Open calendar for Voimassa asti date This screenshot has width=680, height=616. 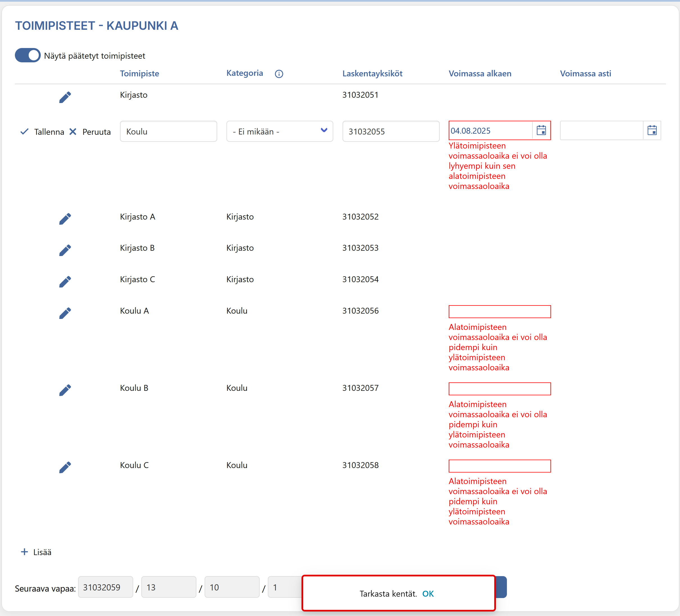tap(652, 130)
